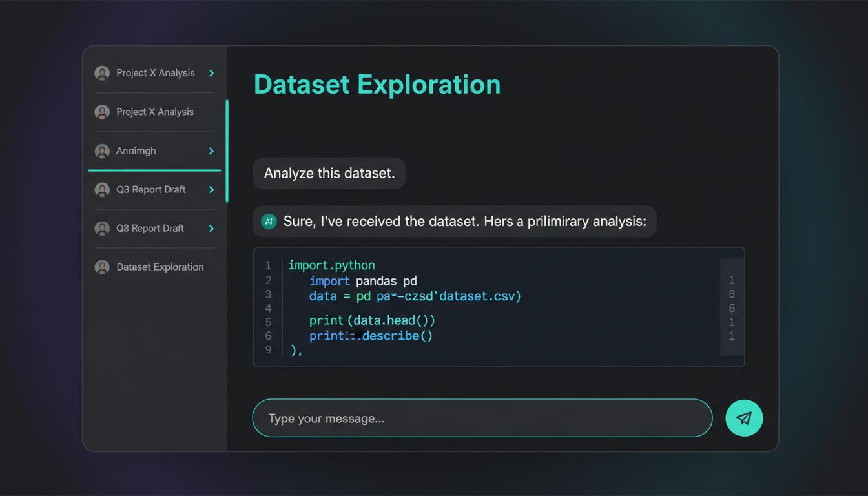Screen dimensions: 868x496
Task: Click the avatar next to Andimgh
Action: (102, 150)
